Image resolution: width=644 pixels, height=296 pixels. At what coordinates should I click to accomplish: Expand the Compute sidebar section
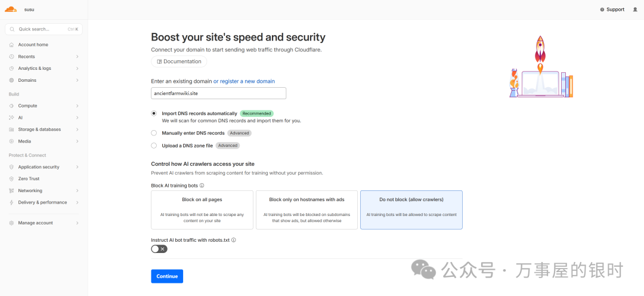click(78, 106)
